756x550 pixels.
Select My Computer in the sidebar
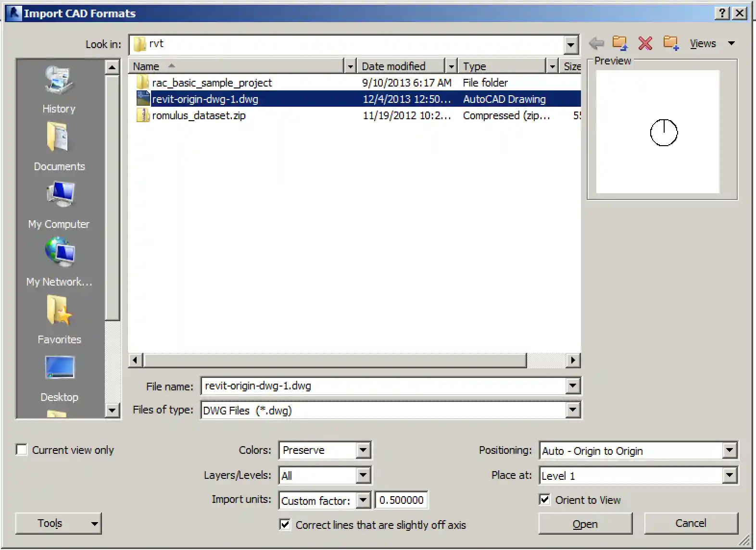pos(60,195)
